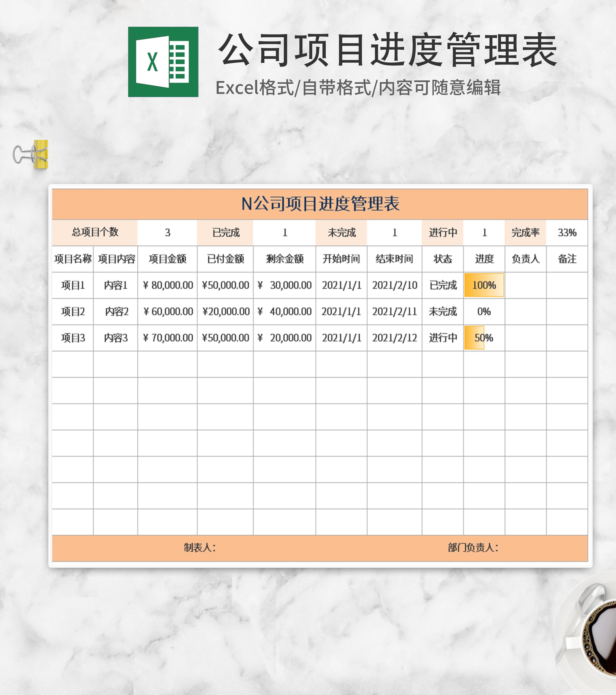The width and height of the screenshot is (616, 695).
Task: Select the 负责人 column header
Action: tap(525, 259)
